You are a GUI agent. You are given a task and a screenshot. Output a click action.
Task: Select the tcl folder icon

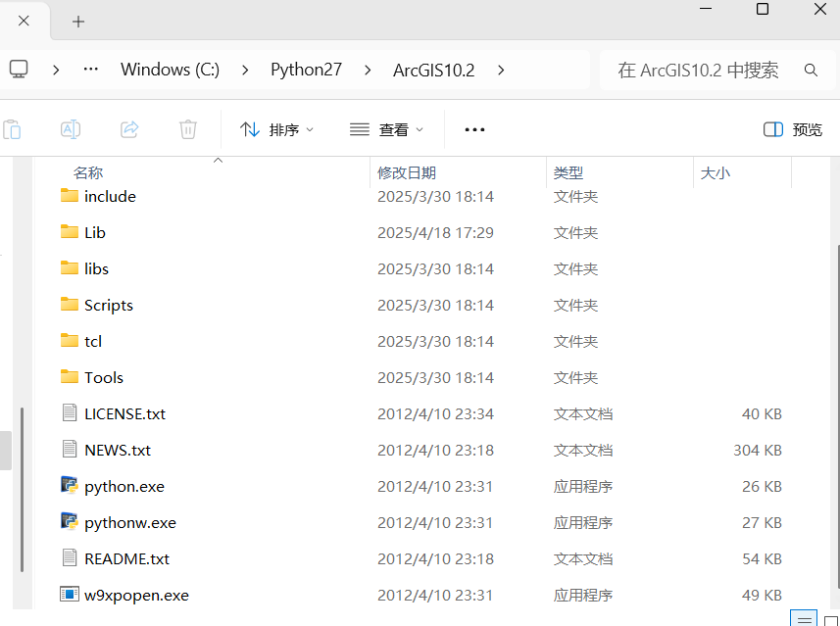(x=70, y=341)
